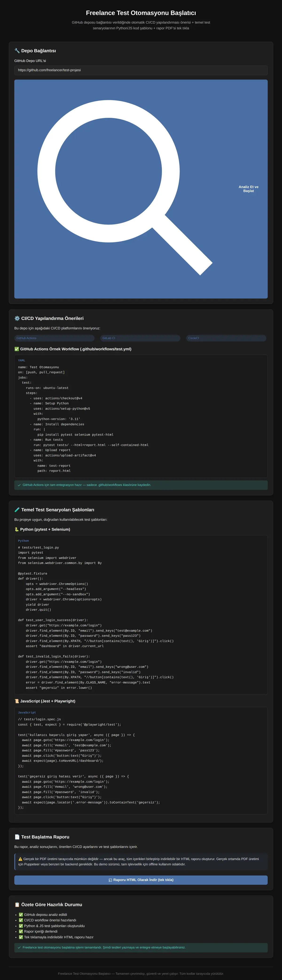Download the report via Raporu HTML Olarak İndir
The image size is (282, 980).
point(141,880)
